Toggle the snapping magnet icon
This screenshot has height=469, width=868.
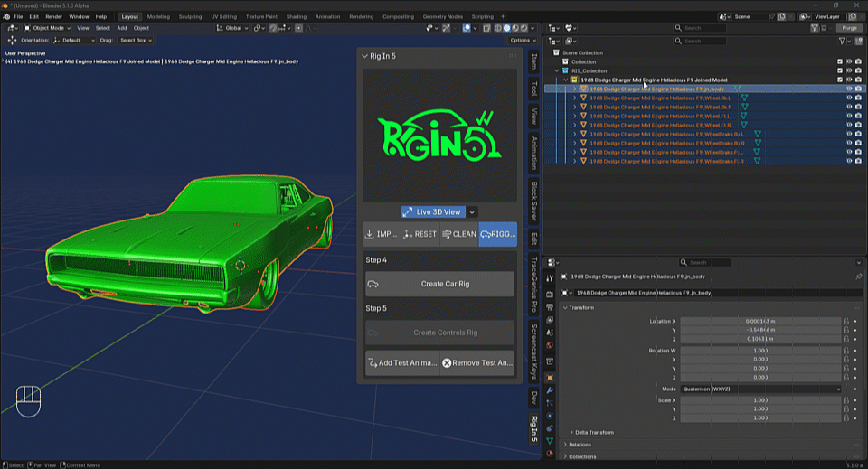(273, 28)
